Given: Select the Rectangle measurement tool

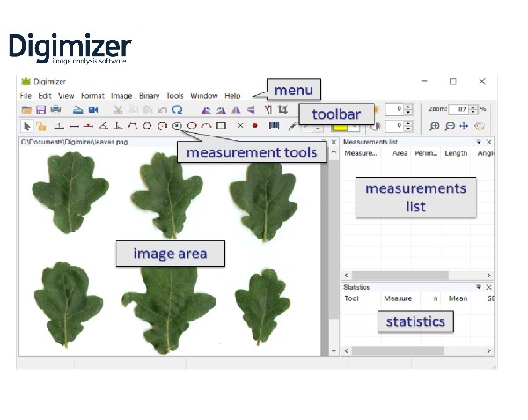Looking at the screenshot, I should coord(221,126).
